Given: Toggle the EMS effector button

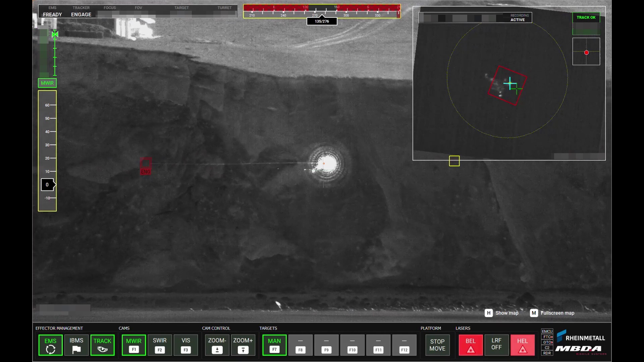Looking at the screenshot, I should [50, 345].
